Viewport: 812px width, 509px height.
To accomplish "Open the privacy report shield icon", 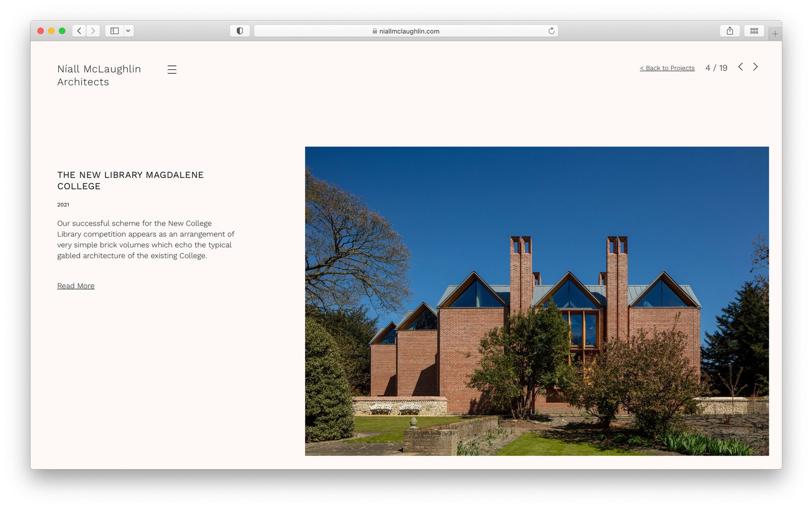I will (240, 31).
